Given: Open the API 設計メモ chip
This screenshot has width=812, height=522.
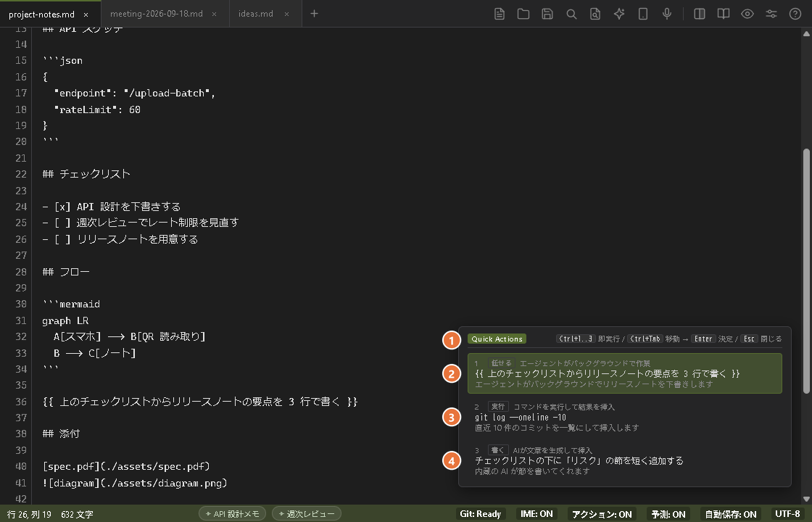Looking at the screenshot, I should (x=232, y=514).
